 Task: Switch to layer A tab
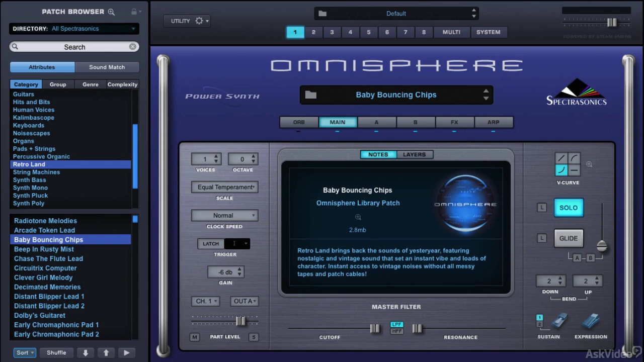click(x=376, y=122)
